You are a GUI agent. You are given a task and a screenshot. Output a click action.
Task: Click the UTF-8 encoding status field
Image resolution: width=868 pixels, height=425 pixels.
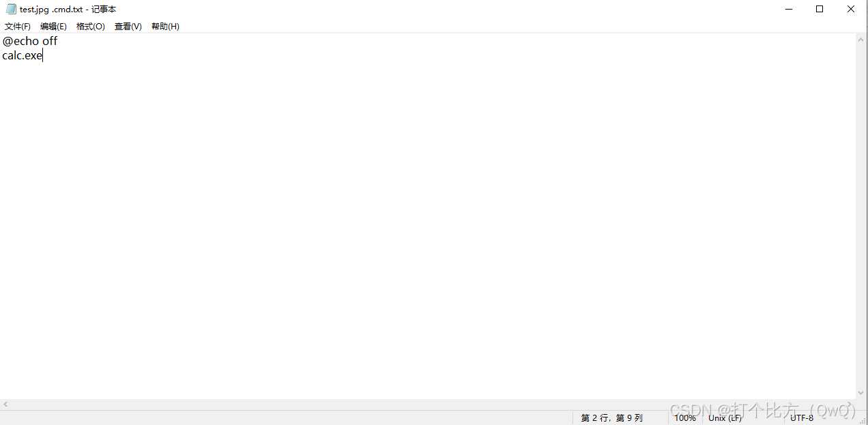click(x=802, y=417)
